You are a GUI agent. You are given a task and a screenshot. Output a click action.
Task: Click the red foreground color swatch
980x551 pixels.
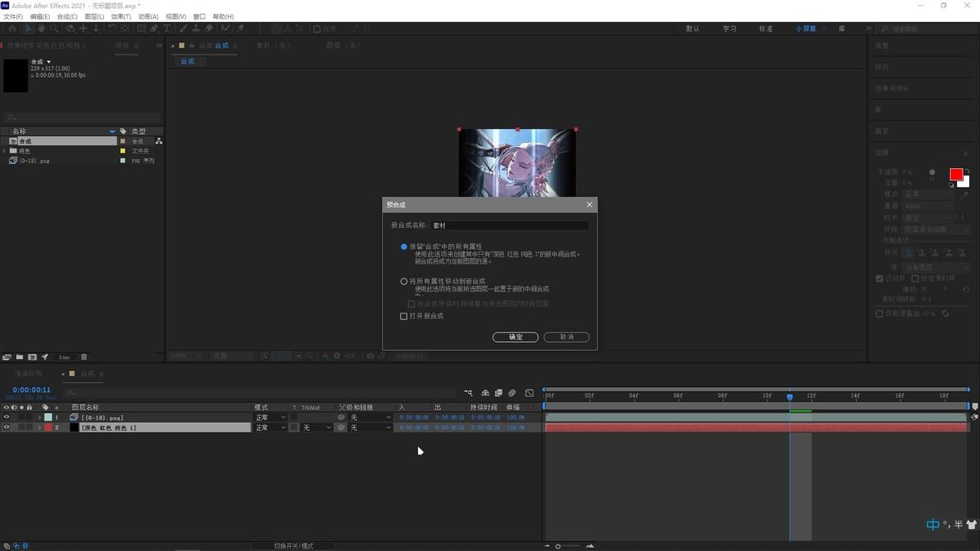pos(955,175)
